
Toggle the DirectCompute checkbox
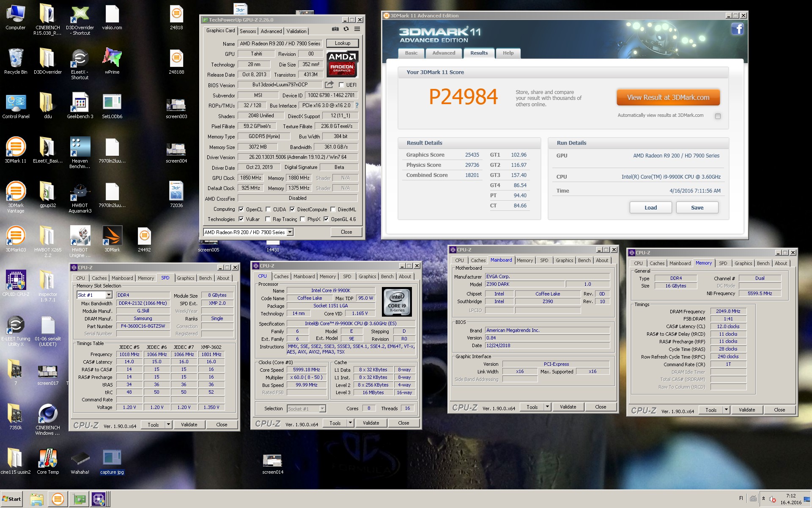[292, 209]
